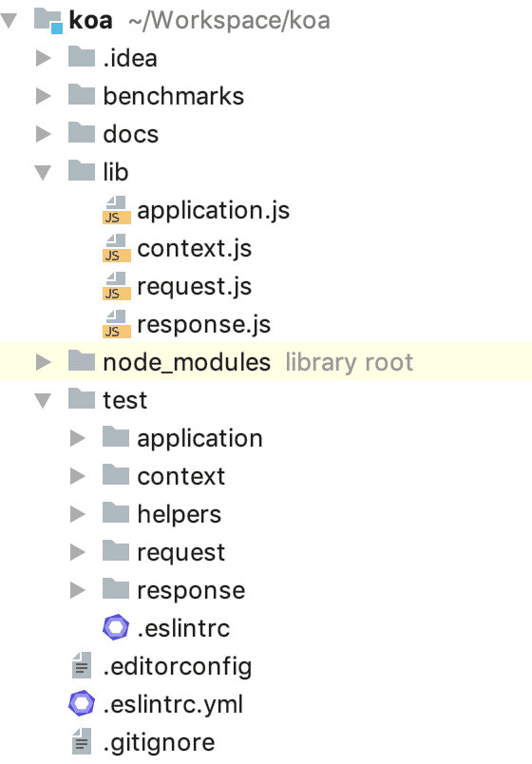Collapse the koa project root
The image size is (532, 764).
click(x=9, y=21)
